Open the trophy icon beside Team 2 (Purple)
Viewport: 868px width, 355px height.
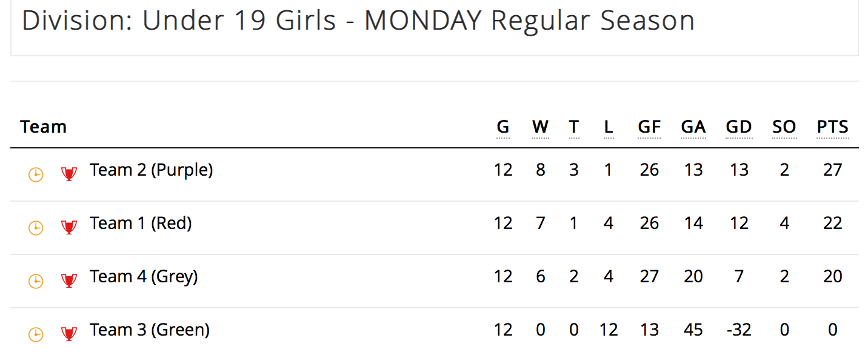pos(69,174)
